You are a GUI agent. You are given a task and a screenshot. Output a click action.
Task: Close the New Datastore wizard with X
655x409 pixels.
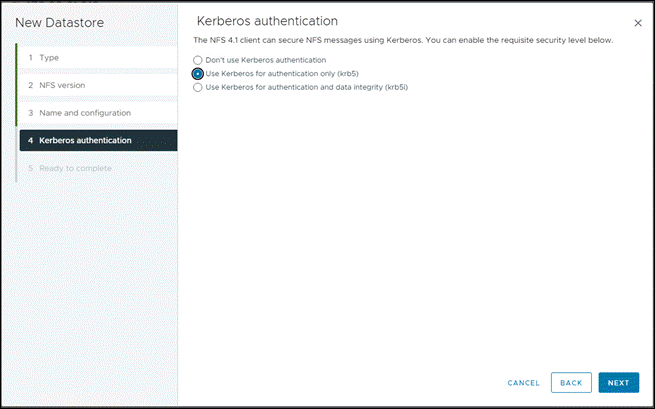[x=638, y=22]
